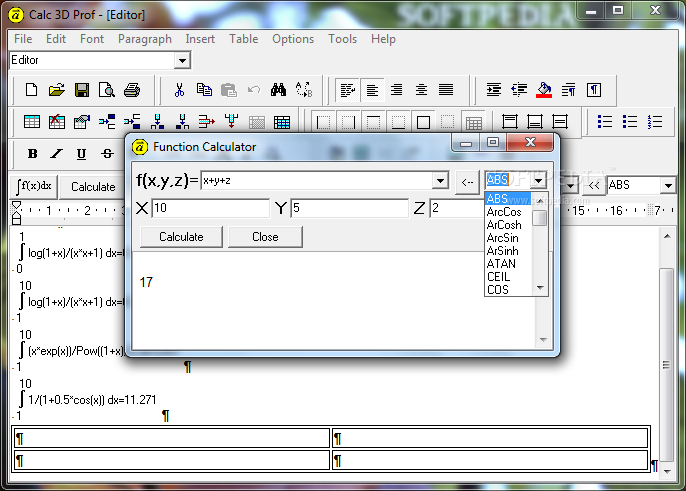Toggle align right
The height and width of the screenshot is (491, 686).
point(397,90)
